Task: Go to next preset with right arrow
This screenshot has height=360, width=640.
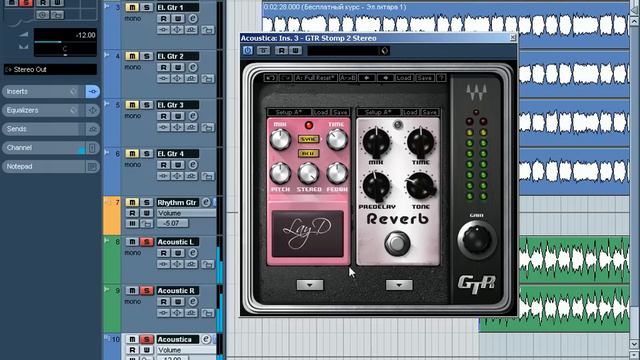Action: tap(385, 78)
